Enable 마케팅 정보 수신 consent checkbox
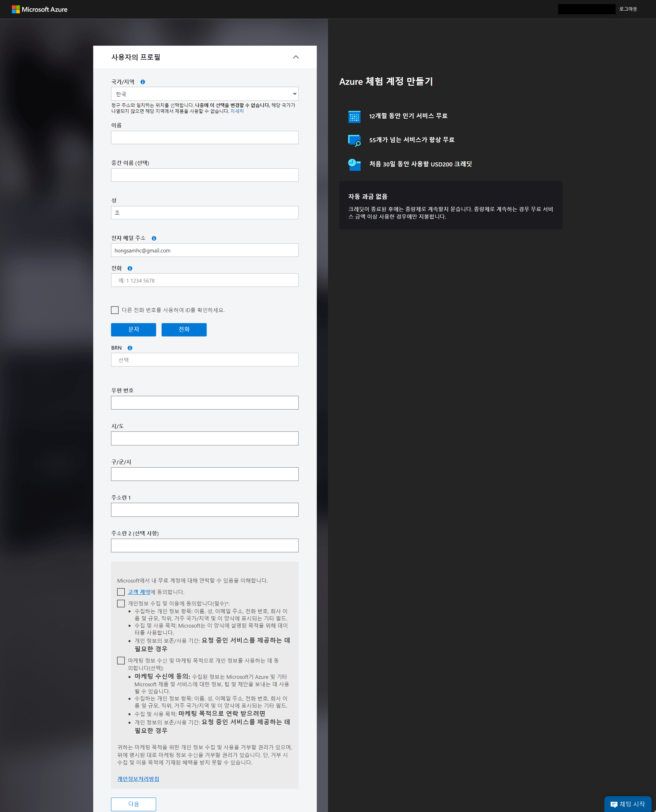 click(121, 660)
